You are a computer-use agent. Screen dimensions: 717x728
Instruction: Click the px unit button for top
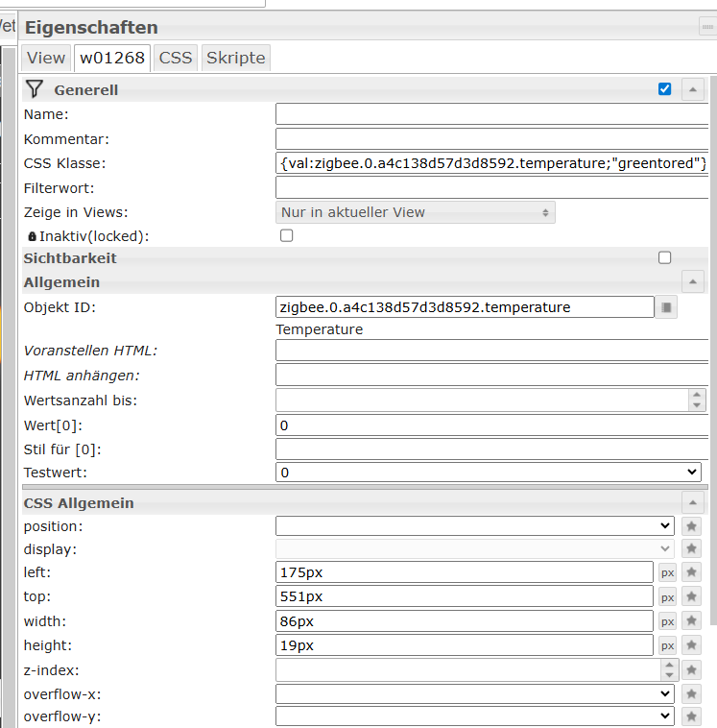tap(667, 597)
